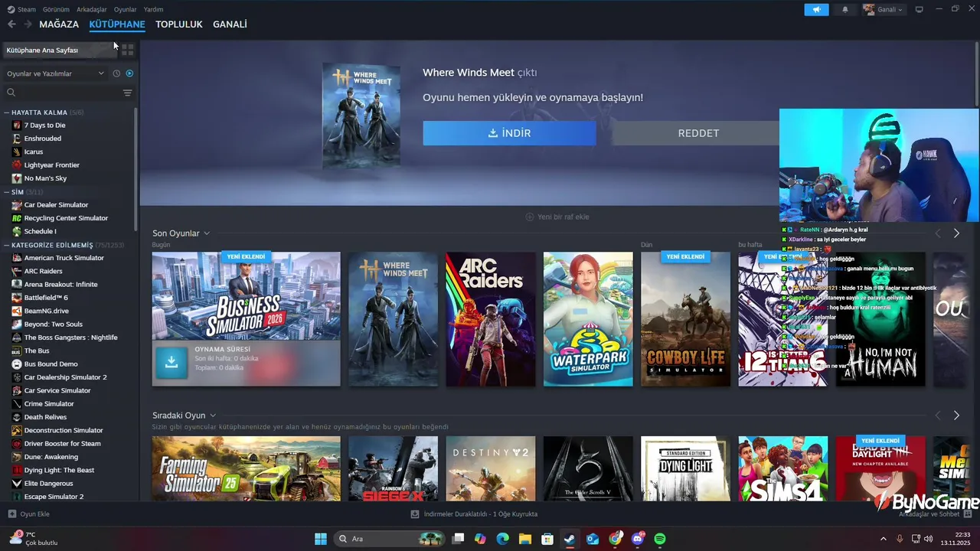Open the announcements megaphone icon
980x551 pixels.
coord(816,9)
